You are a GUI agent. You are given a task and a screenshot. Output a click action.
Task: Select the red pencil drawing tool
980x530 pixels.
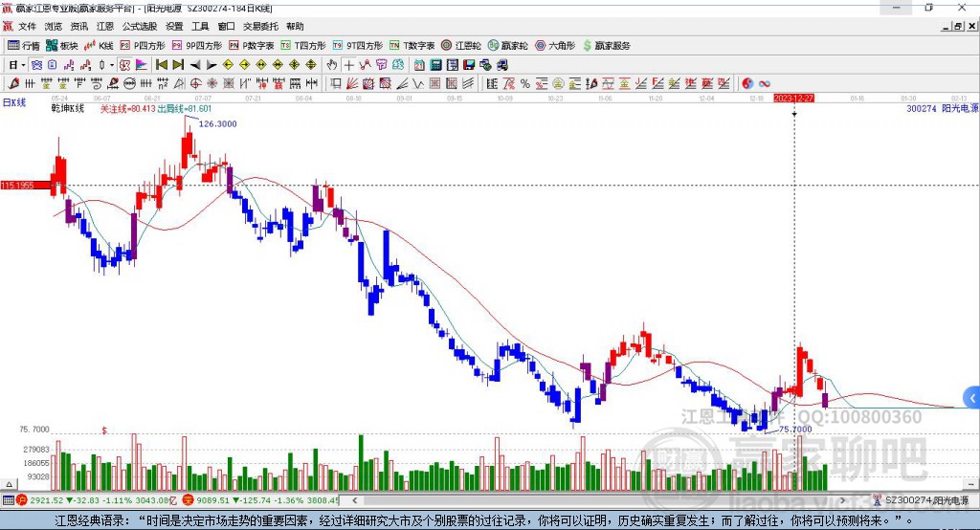point(13,84)
